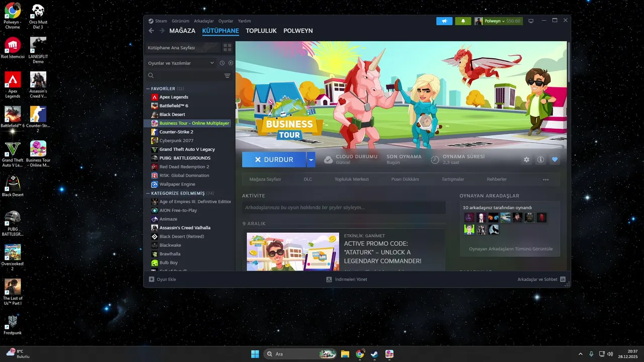This screenshot has height=362, width=644.
Task: Click the DURDUR stop button
Action: tap(274, 159)
